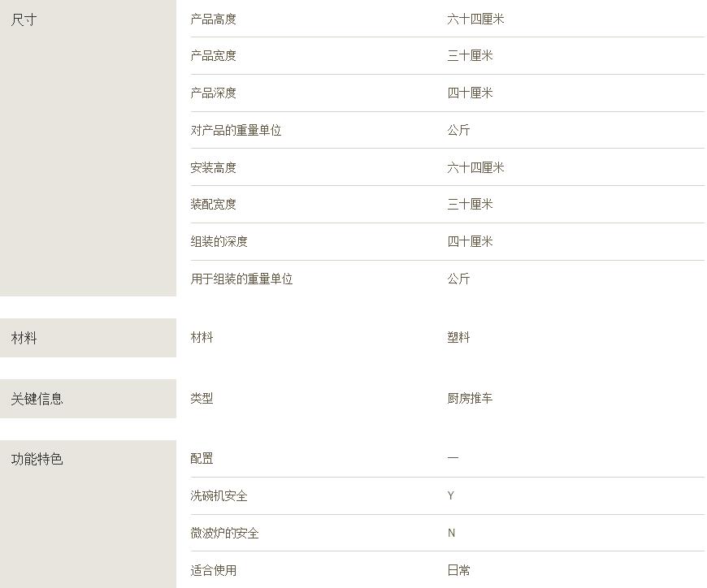707x588 pixels.
Task: Click the 尺寸 section heading
Action: 24,19
